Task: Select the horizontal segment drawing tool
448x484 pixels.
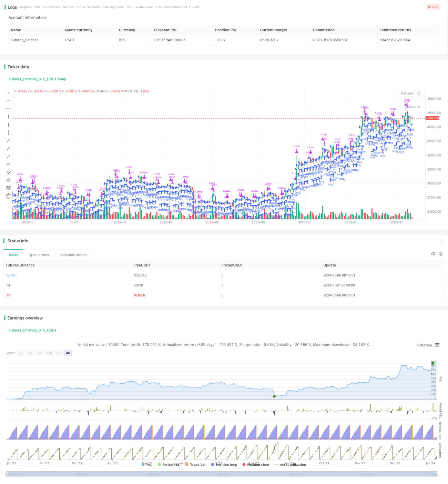Action: click(x=8, y=109)
